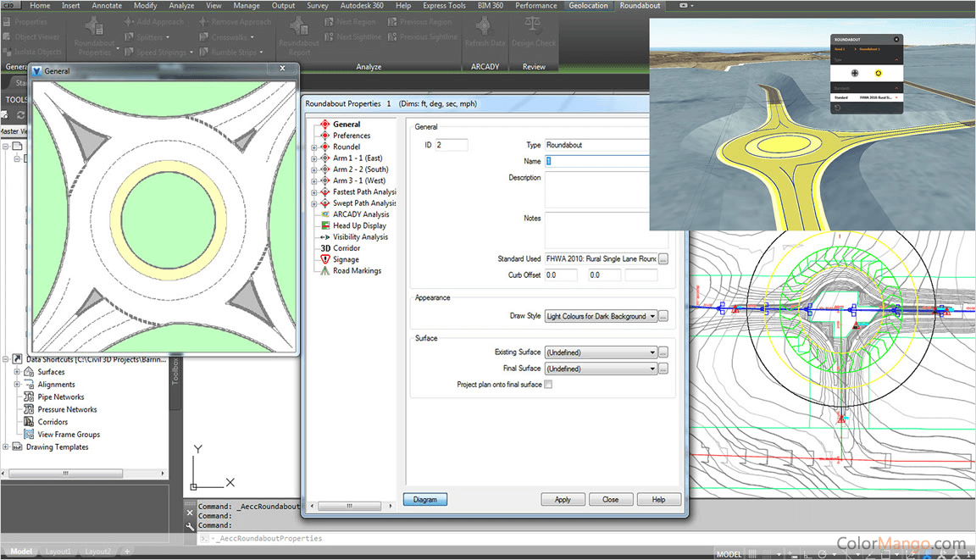Screen dimensions: 976x560
Task: Open the Home ribbon tab
Action: 40,6
